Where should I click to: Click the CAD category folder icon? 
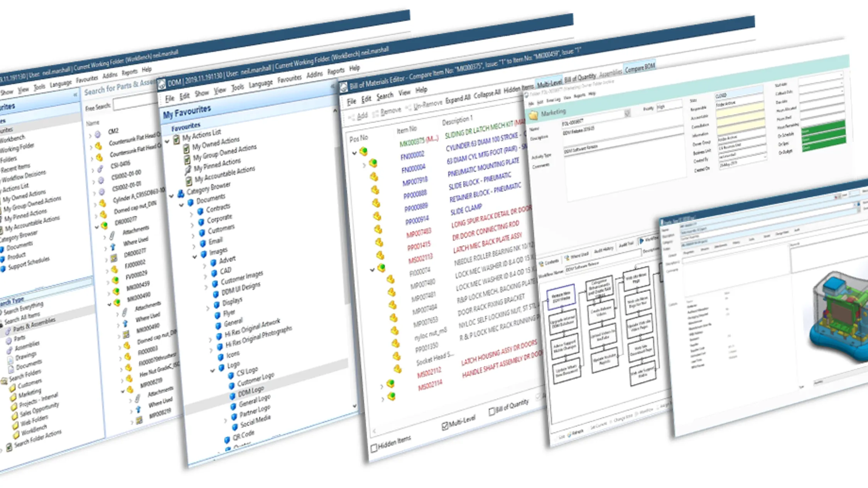pyautogui.click(x=214, y=273)
